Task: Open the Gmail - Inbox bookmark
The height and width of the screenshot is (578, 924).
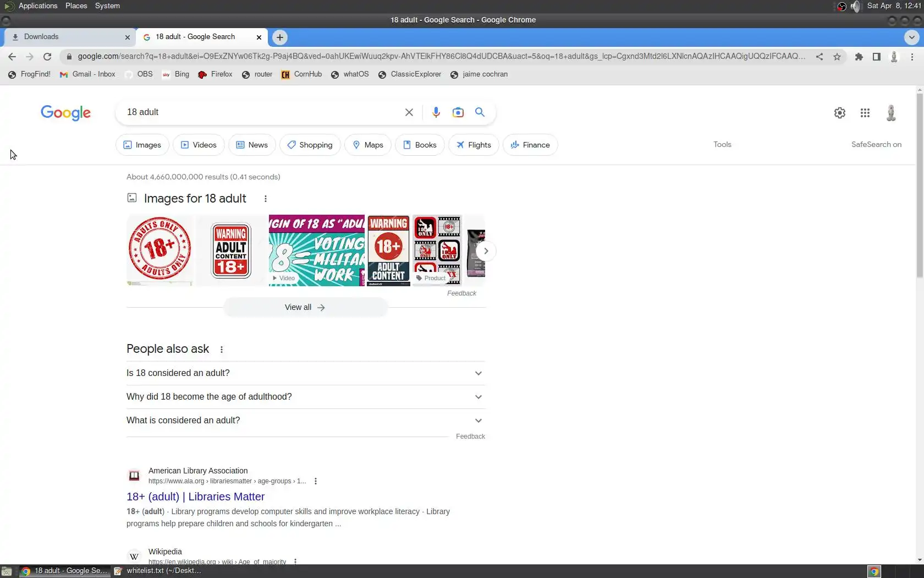Action: [x=88, y=74]
